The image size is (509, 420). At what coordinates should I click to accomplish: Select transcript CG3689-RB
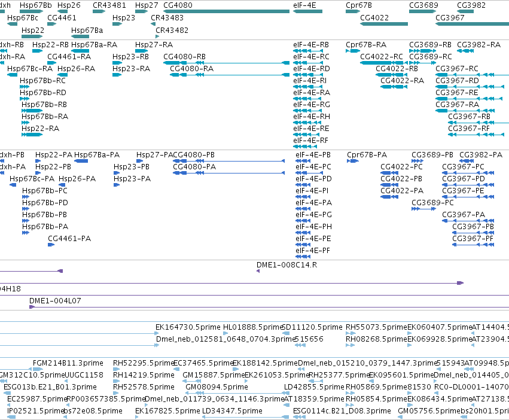(x=430, y=44)
